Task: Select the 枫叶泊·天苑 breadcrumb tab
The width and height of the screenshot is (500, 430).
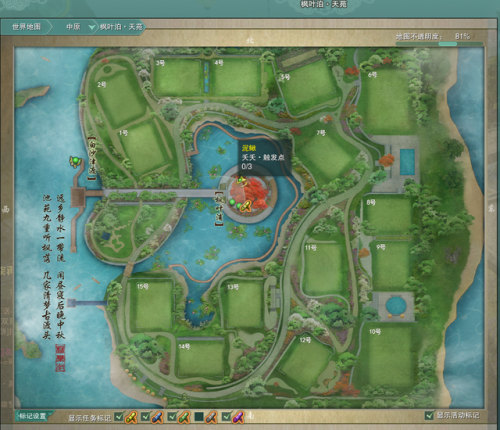Action: tap(121, 27)
